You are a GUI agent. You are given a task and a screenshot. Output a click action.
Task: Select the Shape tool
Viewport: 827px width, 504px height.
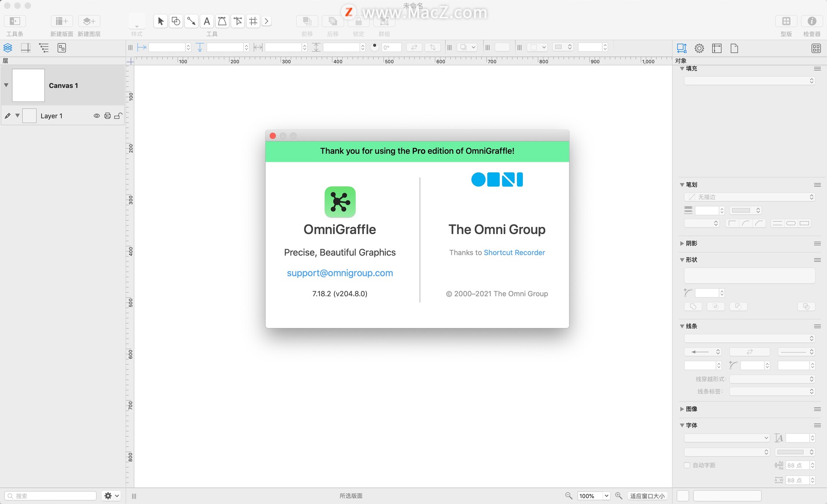coord(176,21)
